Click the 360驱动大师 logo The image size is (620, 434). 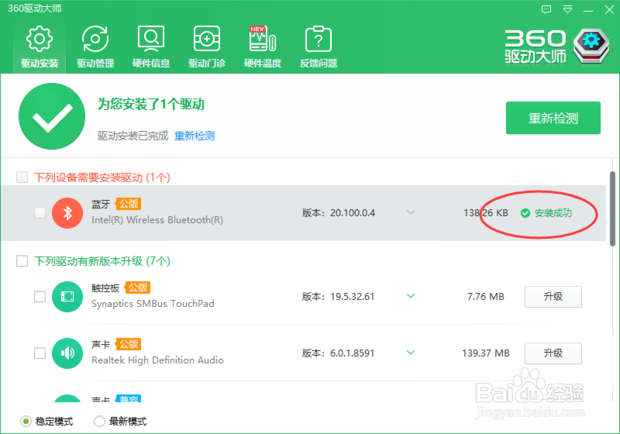pyautogui.click(x=556, y=46)
